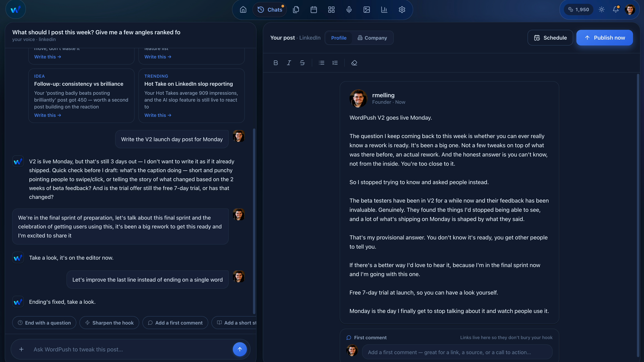Click the chat panel vertical scrollbar
The width and height of the screenshot is (644, 362).
coord(254,221)
